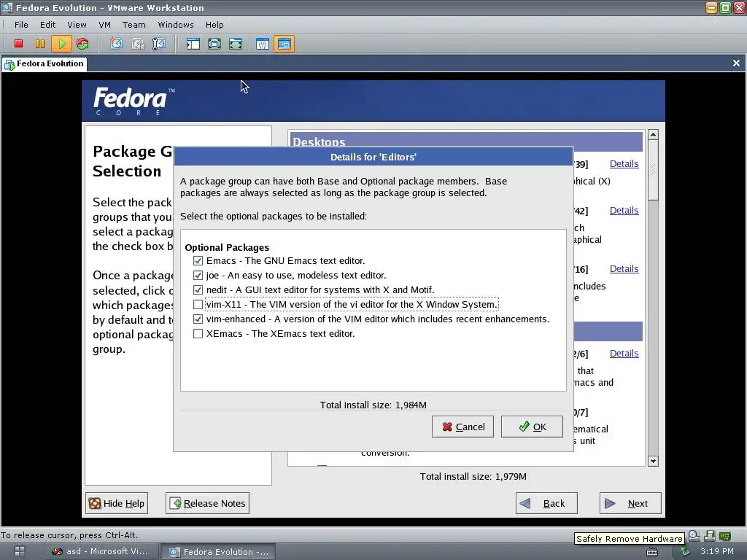Click the Fedora Evolution tab icon
Image resolution: width=747 pixels, height=560 pixels.
9,64
